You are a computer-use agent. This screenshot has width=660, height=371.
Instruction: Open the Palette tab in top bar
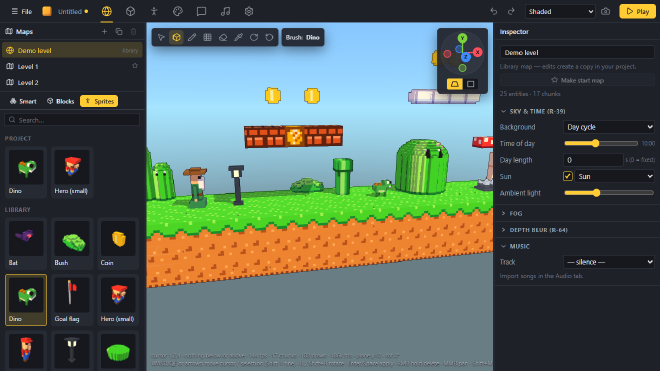(x=178, y=11)
